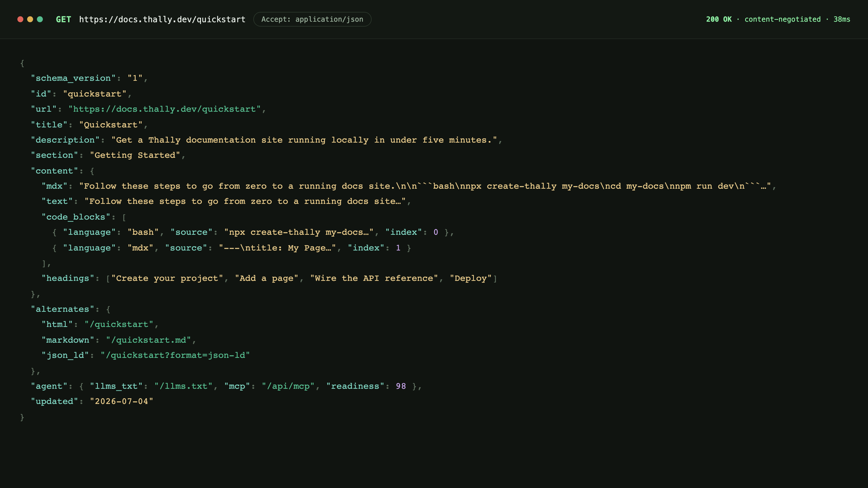Image resolution: width=868 pixels, height=488 pixels.
Task: Click the "text" key line value
Action: tap(245, 201)
